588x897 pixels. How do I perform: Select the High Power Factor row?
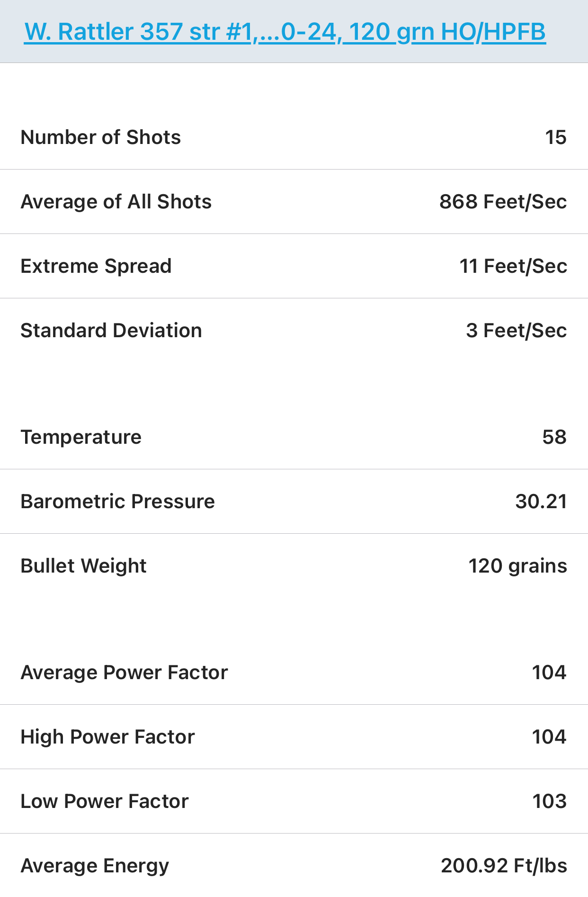point(294,737)
